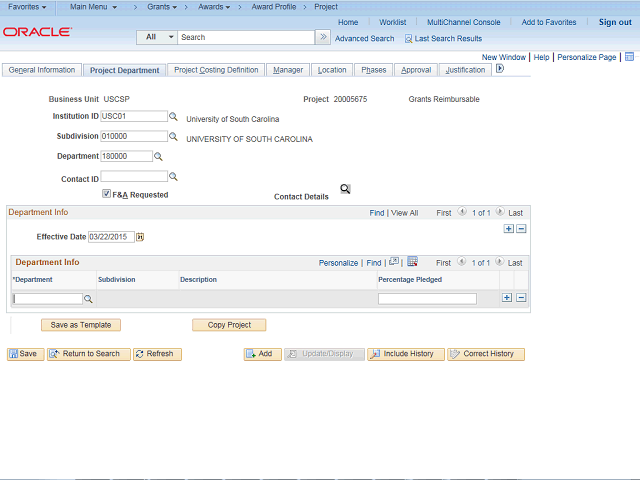Click Include History button

pyautogui.click(x=406, y=354)
